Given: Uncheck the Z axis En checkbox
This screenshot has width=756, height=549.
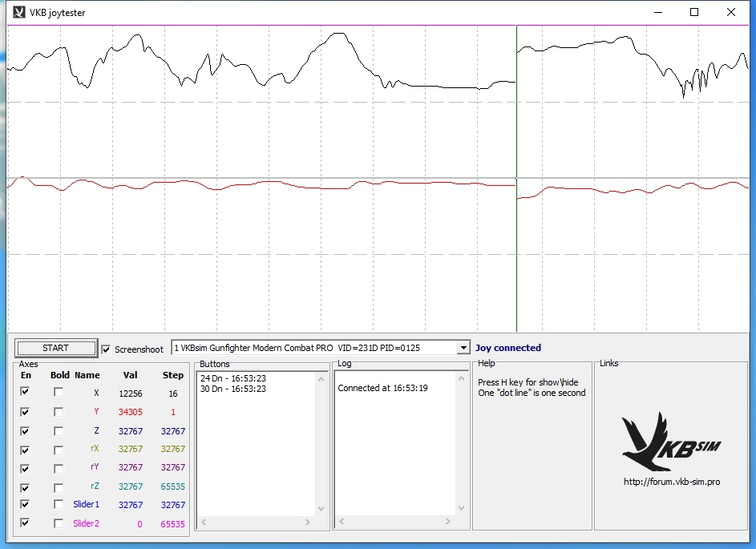Looking at the screenshot, I should (x=25, y=430).
